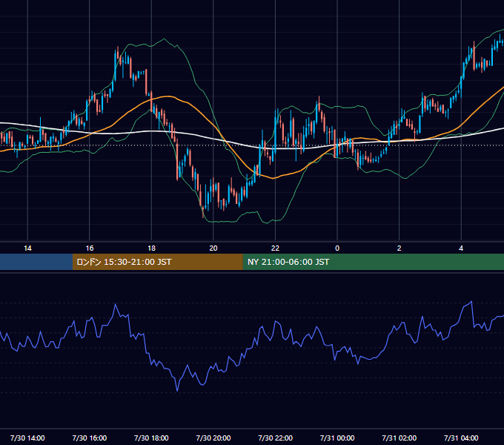Image resolution: width=504 pixels, height=445 pixels.
Task: Click the 7/30 16:00 time label
Action: (x=90, y=438)
